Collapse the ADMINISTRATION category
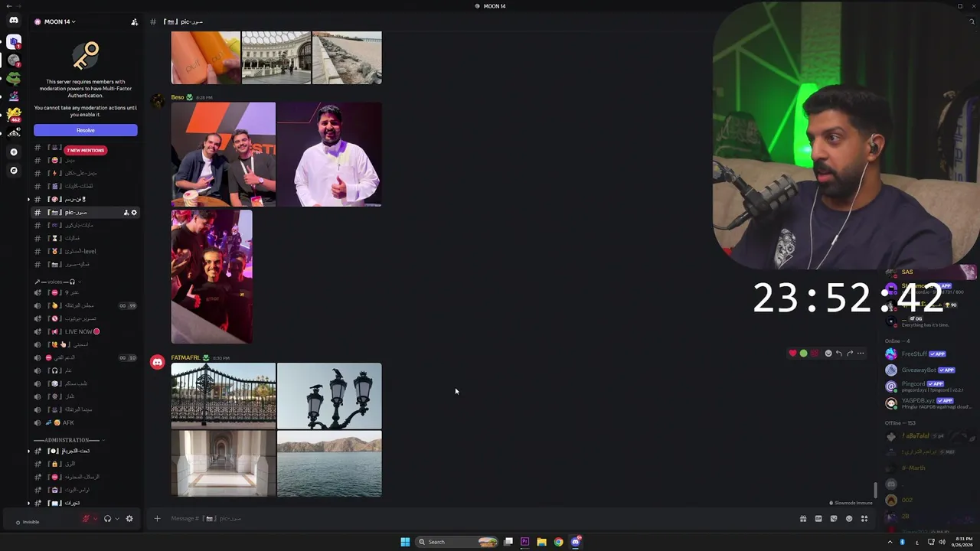Image resolution: width=980 pixels, height=551 pixels. (x=68, y=440)
